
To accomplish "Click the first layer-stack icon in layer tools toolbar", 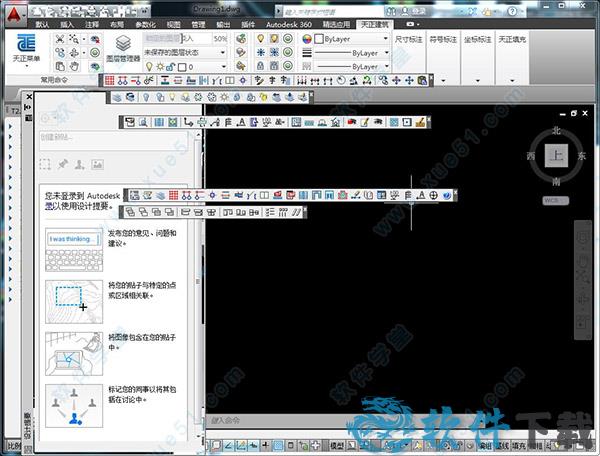I will pyautogui.click(x=117, y=97).
